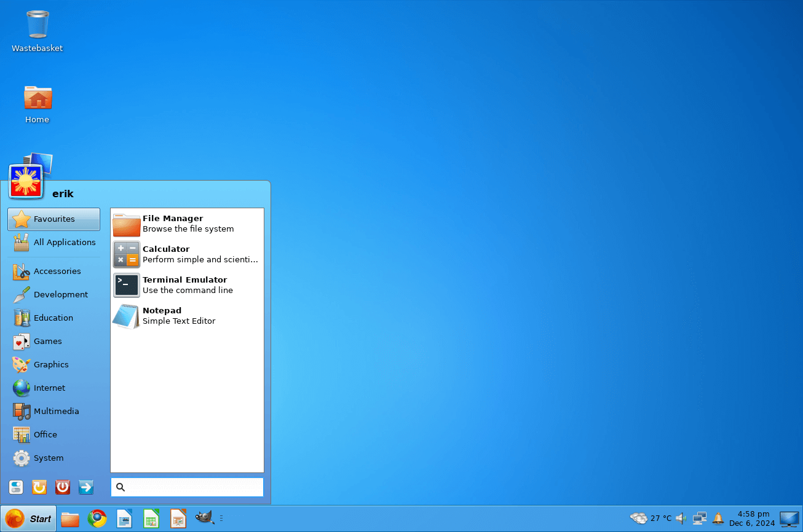
Task: Launch Terminal Emulator from favourites
Action: click(187, 286)
